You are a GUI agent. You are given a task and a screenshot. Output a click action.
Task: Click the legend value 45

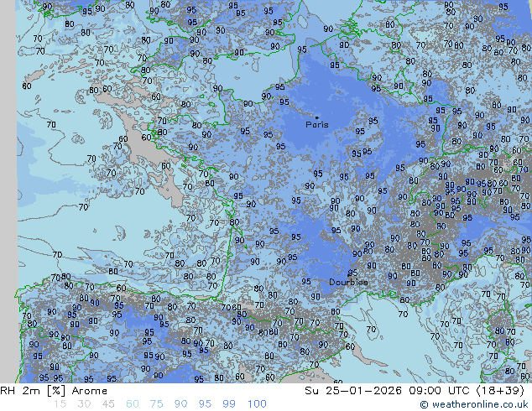click(x=108, y=404)
